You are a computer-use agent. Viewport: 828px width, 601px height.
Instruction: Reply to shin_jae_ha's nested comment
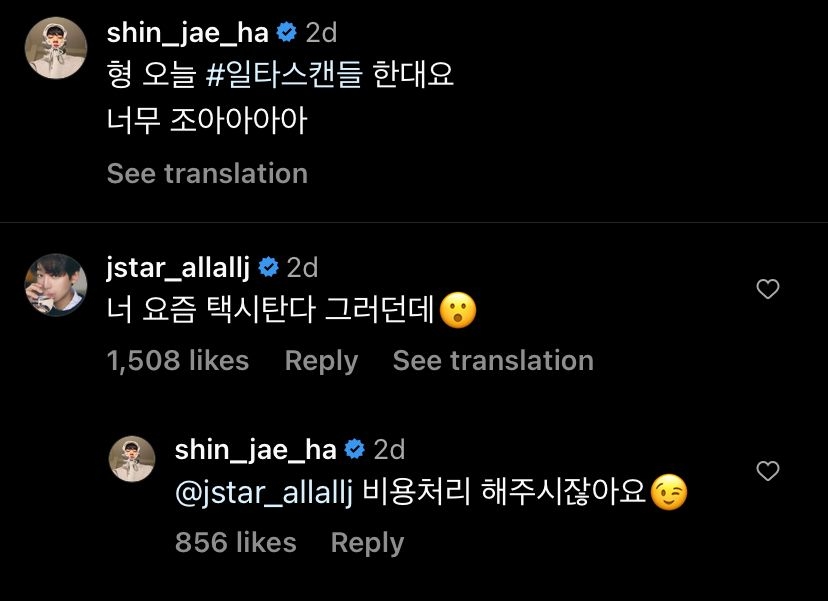tap(367, 542)
